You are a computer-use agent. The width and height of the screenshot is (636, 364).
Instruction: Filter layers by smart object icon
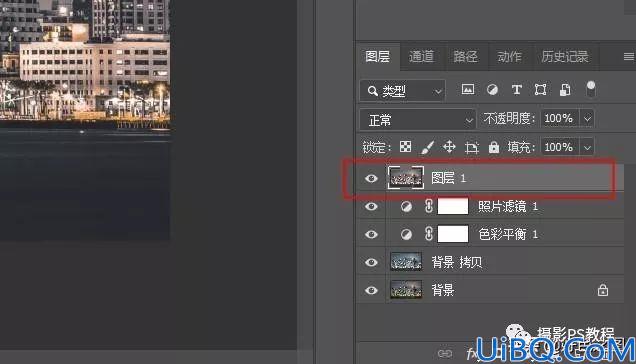pyautogui.click(x=565, y=89)
